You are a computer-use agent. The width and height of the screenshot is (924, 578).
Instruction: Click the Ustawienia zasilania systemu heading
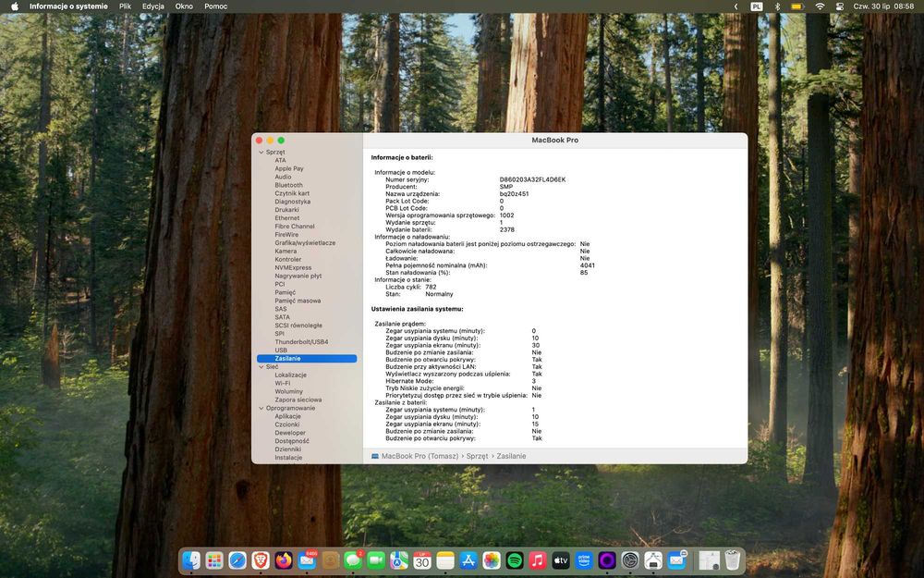418,309
